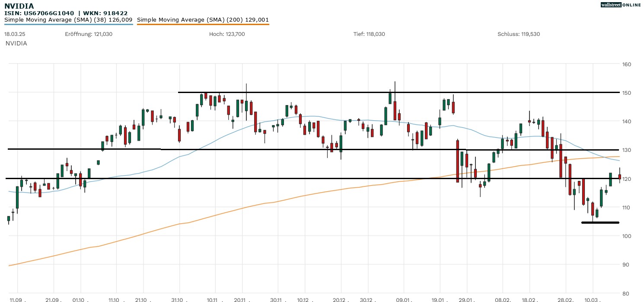The image size is (644, 302).
Task: Click the 21.10. date axis label
Action: pyautogui.click(x=143, y=299)
